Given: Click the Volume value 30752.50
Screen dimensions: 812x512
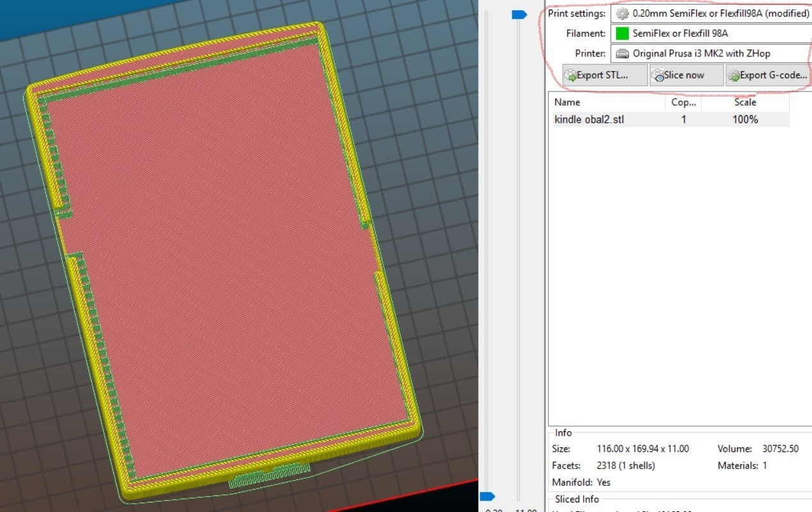Looking at the screenshot, I should click(x=781, y=449).
